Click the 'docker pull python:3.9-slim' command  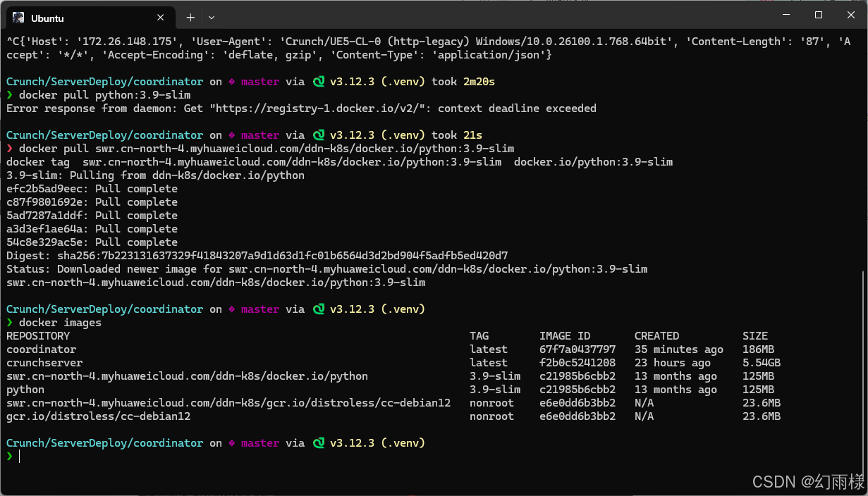click(105, 95)
